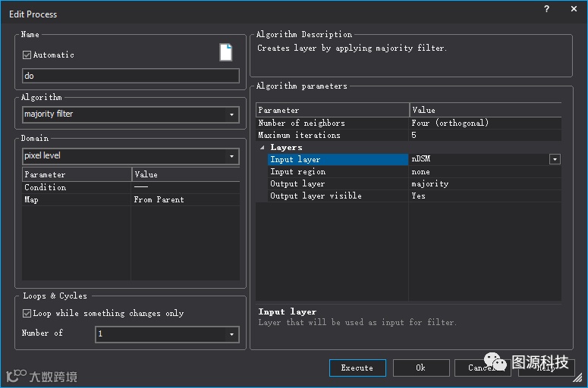Click the Ok button
Viewport: 588px width, 388px height.
point(420,368)
